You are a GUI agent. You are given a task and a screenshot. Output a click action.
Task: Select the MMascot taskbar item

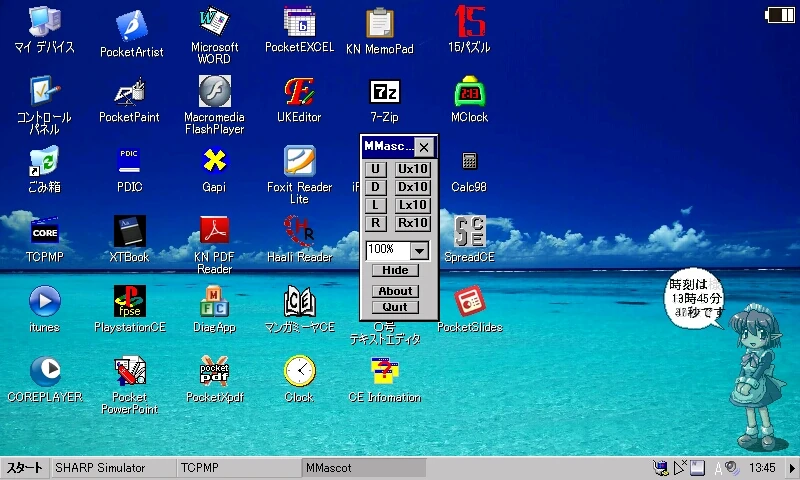tap(364, 468)
